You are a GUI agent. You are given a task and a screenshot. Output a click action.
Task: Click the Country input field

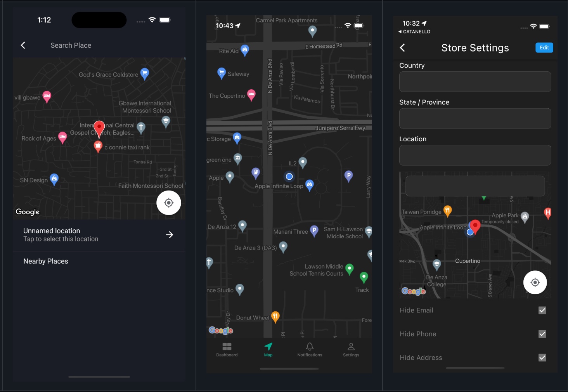[x=475, y=82]
